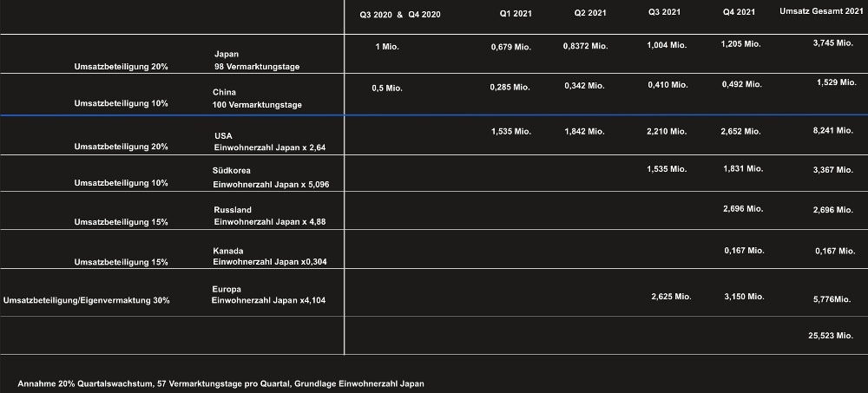Click the 98 Vermarktungstage text
This screenshot has width=868, height=393.
(x=257, y=67)
